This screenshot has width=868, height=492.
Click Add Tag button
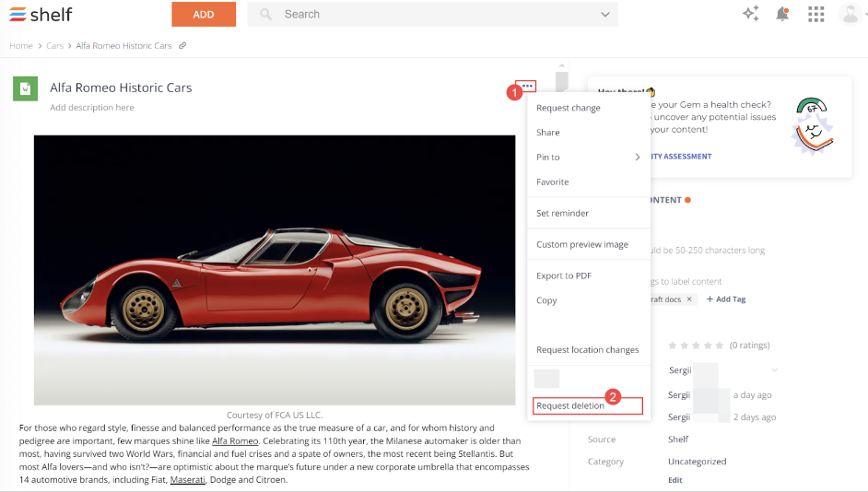(x=726, y=299)
